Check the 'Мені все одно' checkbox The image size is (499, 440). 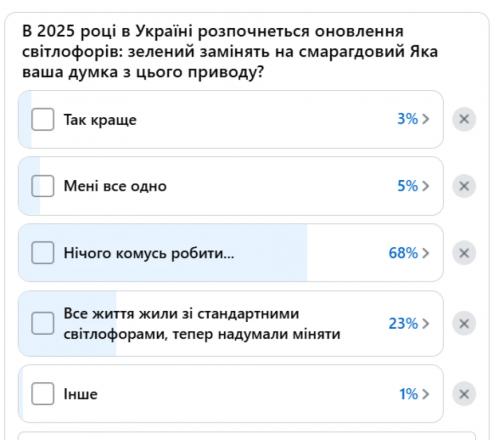pyautogui.click(x=43, y=186)
